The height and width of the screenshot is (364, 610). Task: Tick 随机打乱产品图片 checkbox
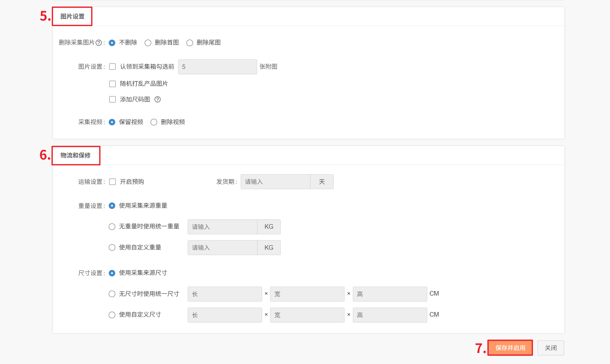click(x=112, y=84)
